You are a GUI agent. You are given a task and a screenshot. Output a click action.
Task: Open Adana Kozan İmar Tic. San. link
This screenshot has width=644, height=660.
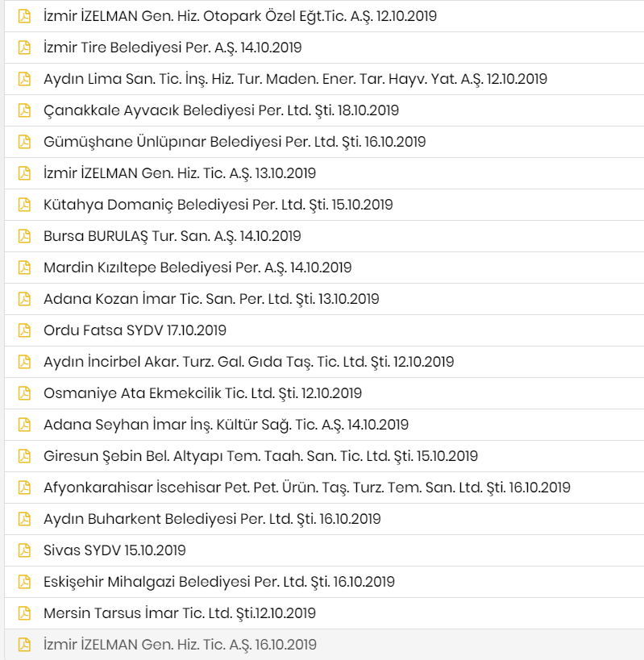(x=211, y=299)
